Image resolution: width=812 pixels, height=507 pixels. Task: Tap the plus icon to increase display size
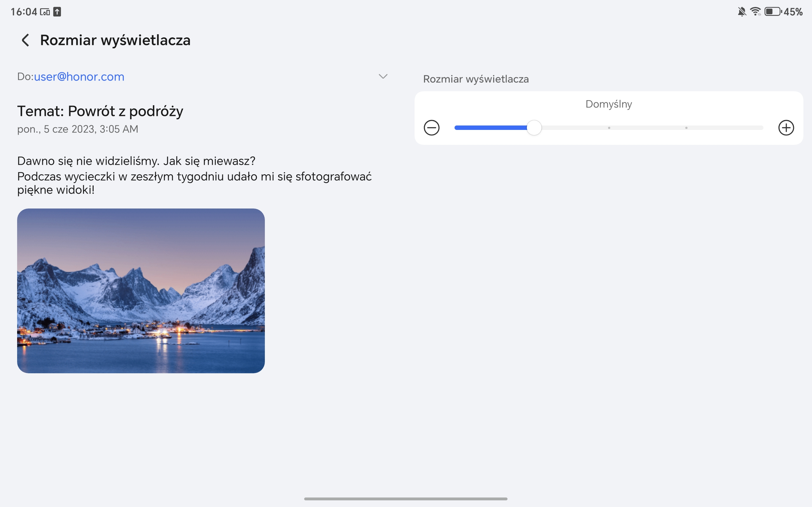tap(786, 128)
